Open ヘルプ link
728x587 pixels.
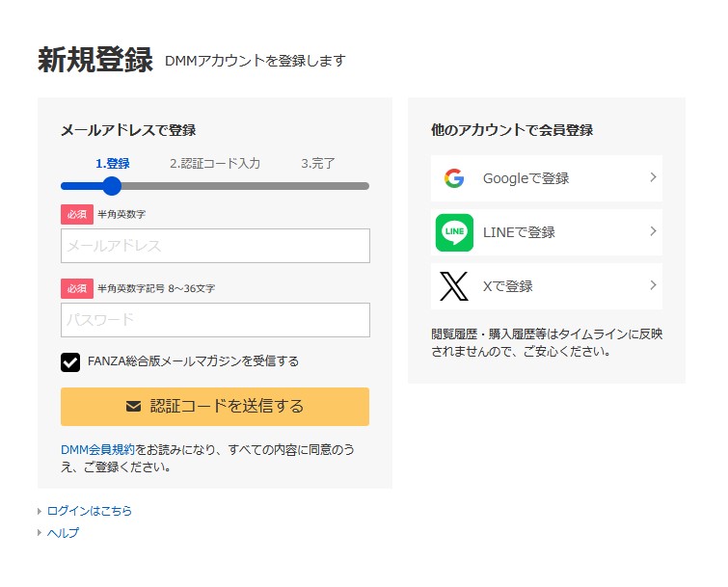[x=63, y=533]
